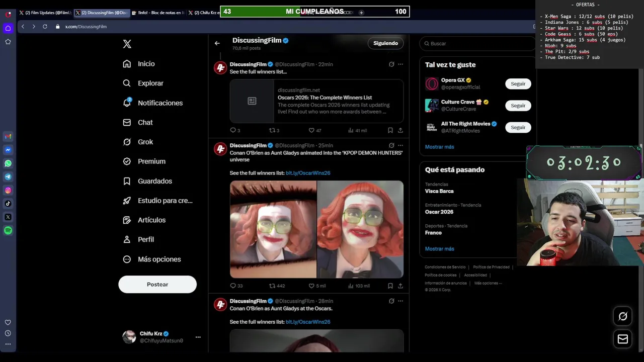The height and width of the screenshot is (362, 644).
Task: Open Notificaciones in the navigation
Action: [x=153, y=103]
